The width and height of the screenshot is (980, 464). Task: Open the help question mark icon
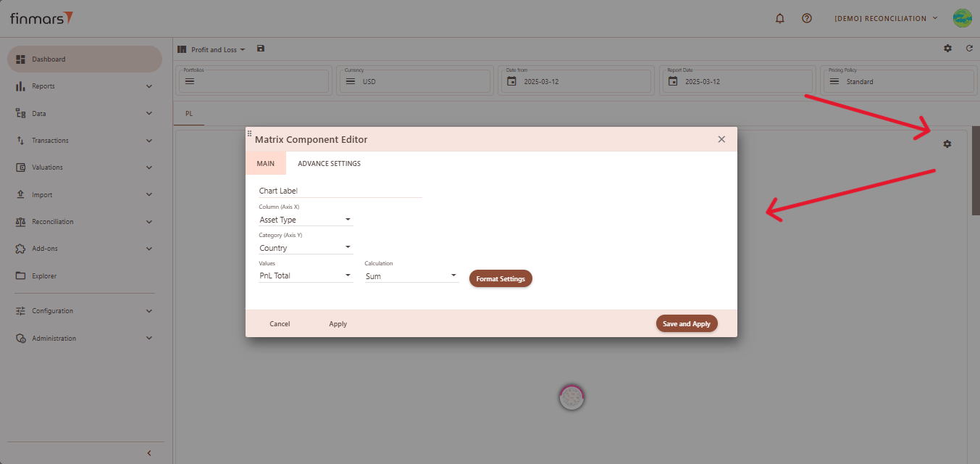tap(806, 18)
